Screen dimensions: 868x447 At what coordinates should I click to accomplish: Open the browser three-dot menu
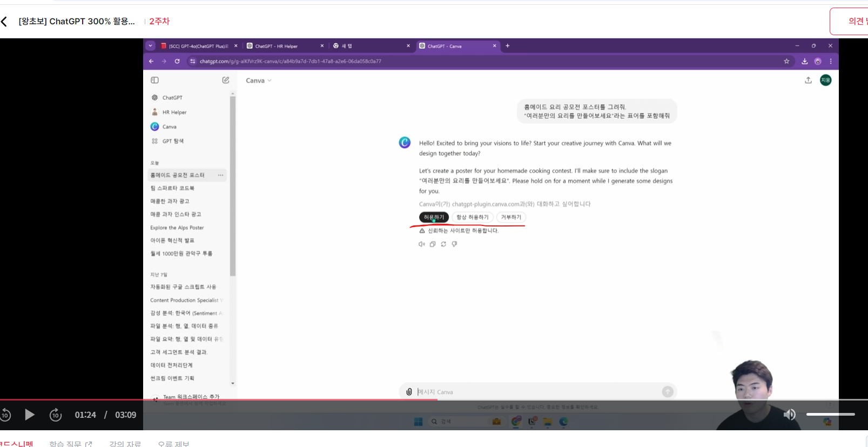pos(831,61)
